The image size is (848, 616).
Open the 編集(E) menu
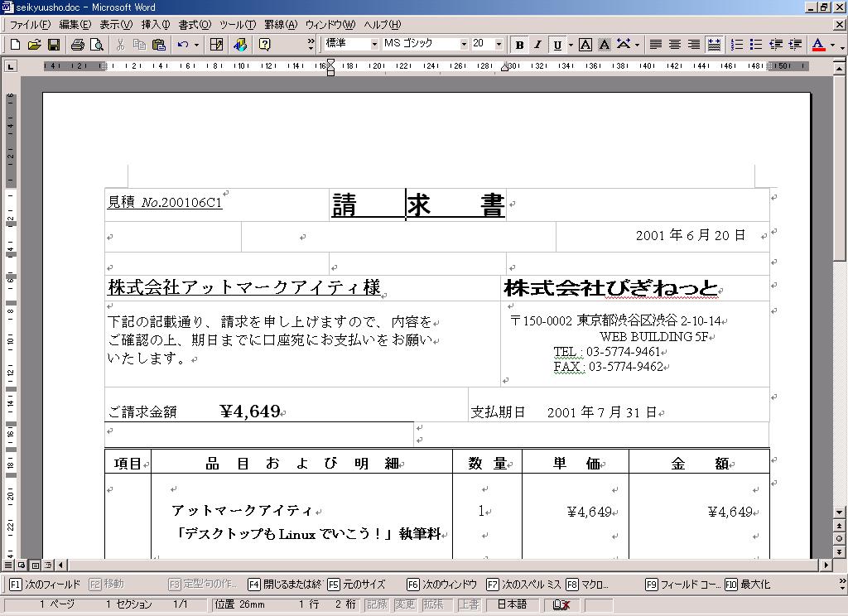(x=75, y=25)
